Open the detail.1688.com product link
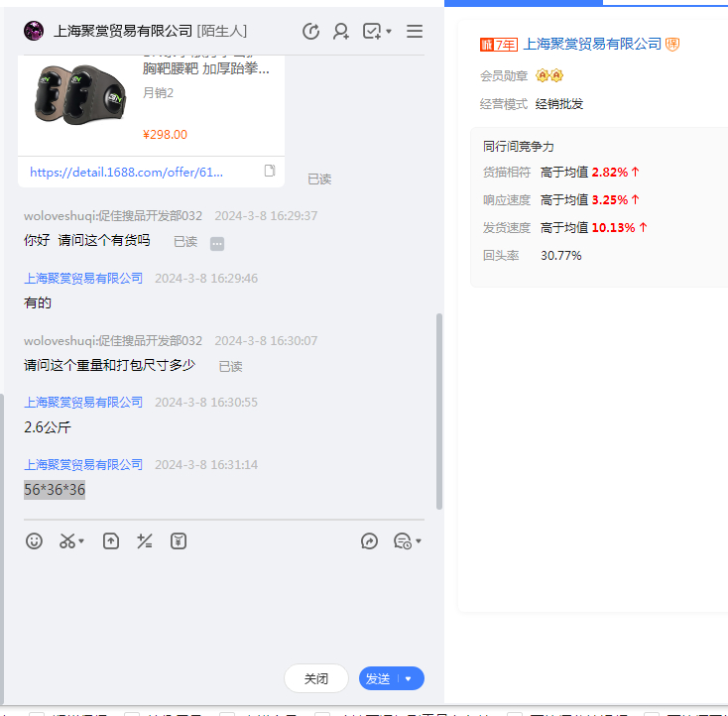This screenshot has height=716, width=728. point(127,172)
